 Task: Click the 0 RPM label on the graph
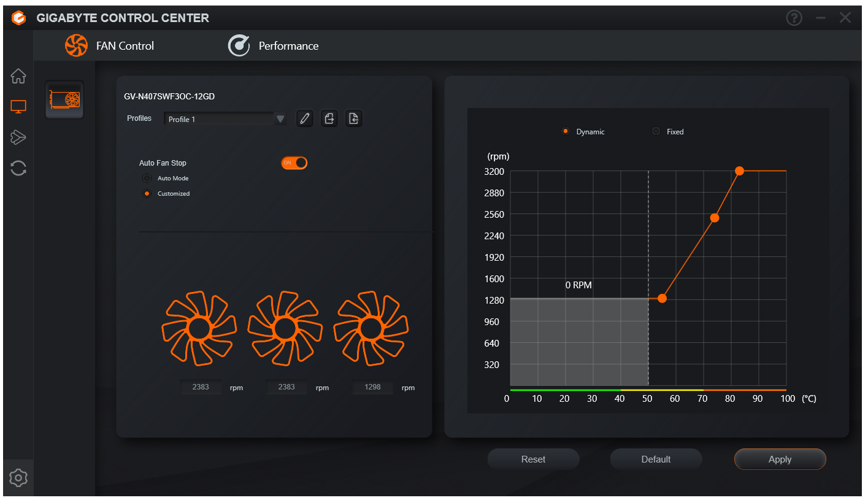coord(578,285)
